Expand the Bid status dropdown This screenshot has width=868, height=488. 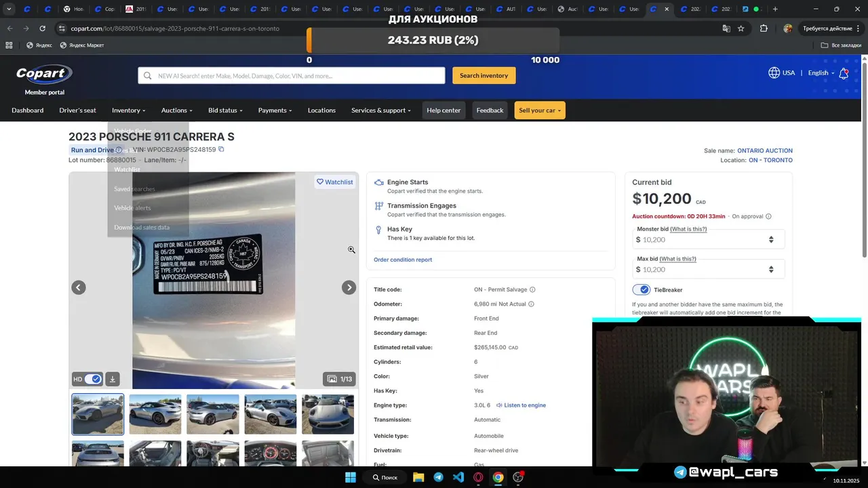click(x=225, y=110)
